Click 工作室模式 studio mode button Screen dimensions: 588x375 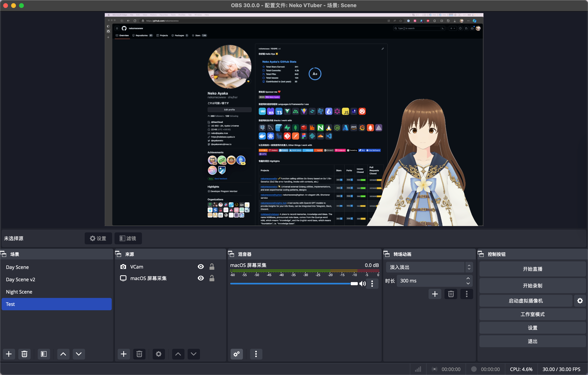[x=532, y=314]
